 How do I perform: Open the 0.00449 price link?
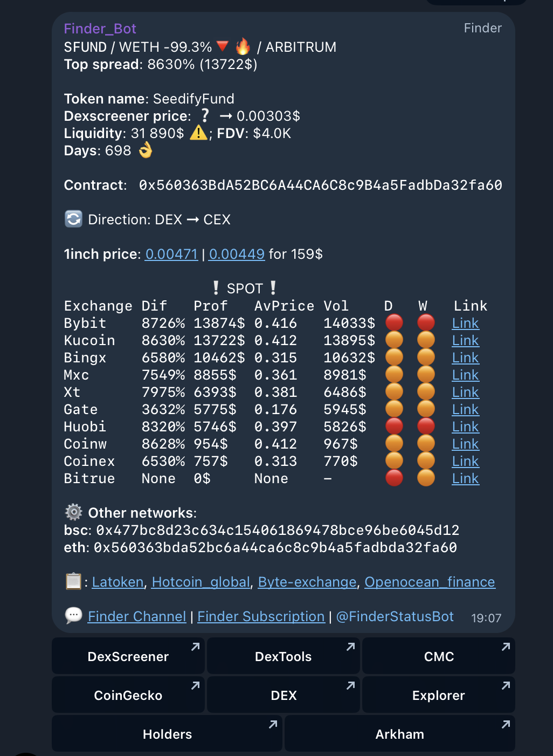tap(237, 254)
